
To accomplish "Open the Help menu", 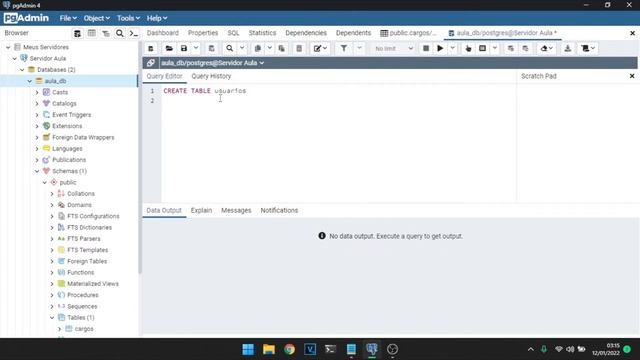I will [x=157, y=18].
